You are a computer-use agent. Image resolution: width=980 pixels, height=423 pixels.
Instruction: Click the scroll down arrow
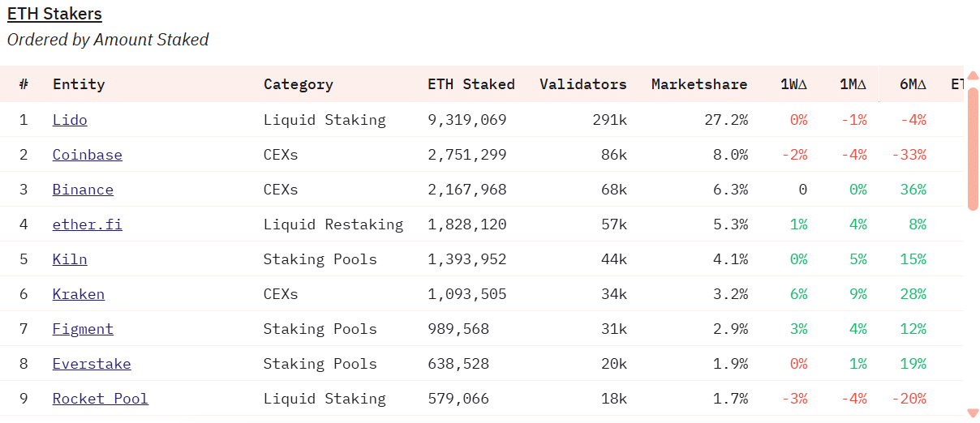973,412
